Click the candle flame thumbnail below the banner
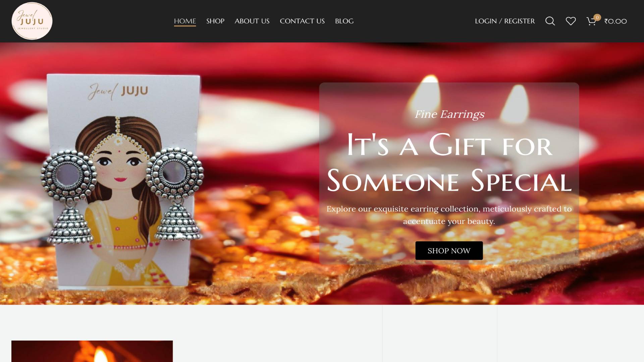 click(x=92, y=351)
